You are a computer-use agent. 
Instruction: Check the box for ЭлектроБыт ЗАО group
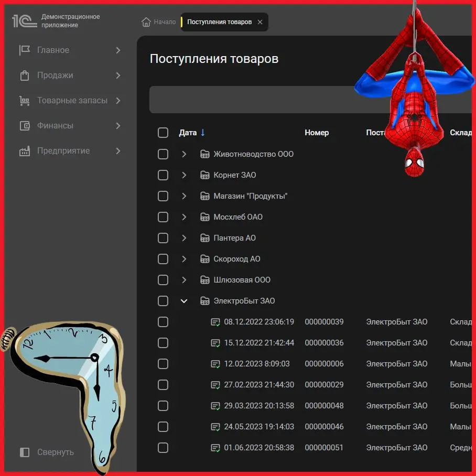click(x=163, y=301)
